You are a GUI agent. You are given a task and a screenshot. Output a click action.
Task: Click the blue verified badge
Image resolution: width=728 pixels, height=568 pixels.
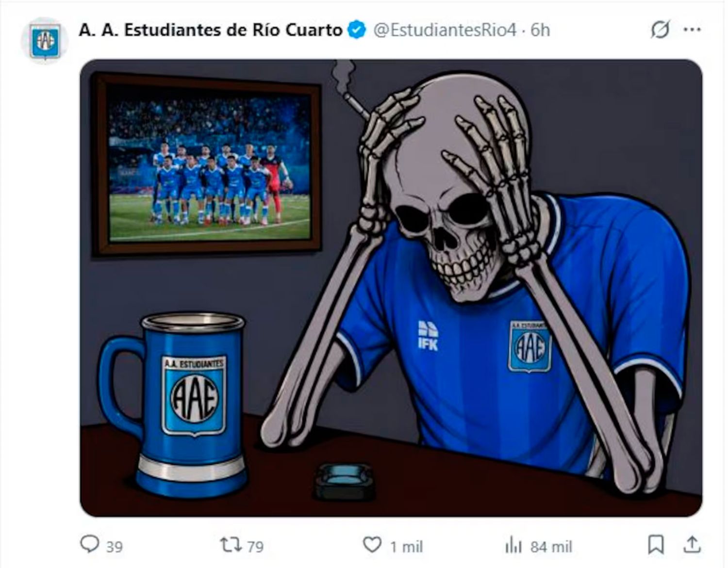click(x=357, y=30)
